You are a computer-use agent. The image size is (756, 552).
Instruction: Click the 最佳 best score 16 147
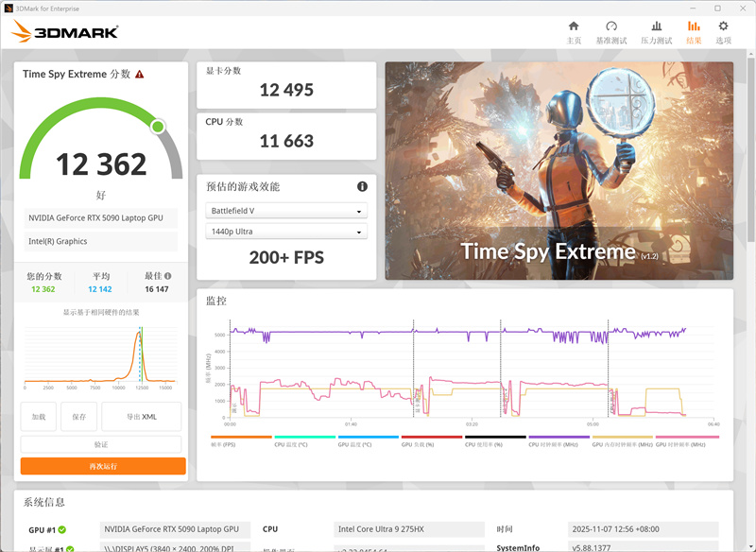pyautogui.click(x=157, y=289)
